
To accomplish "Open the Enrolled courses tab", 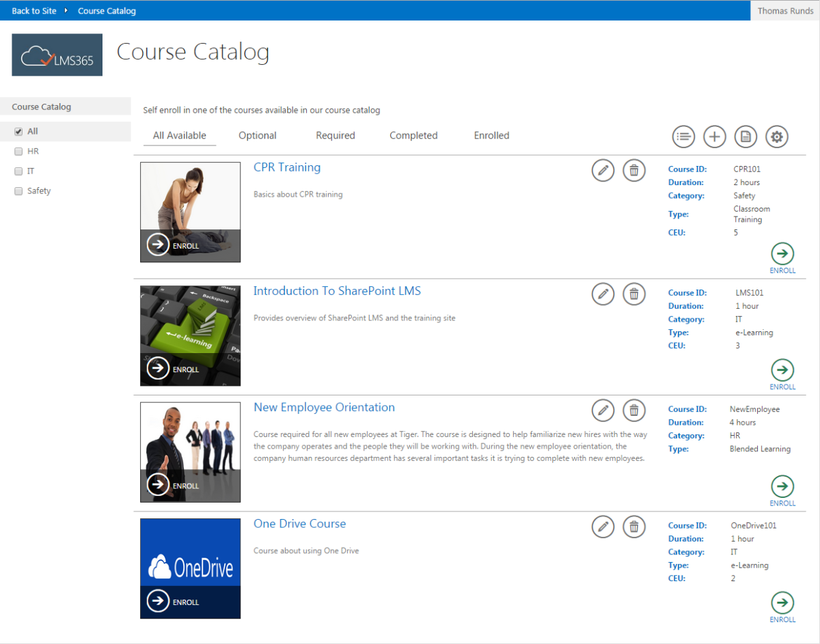I will [492, 136].
